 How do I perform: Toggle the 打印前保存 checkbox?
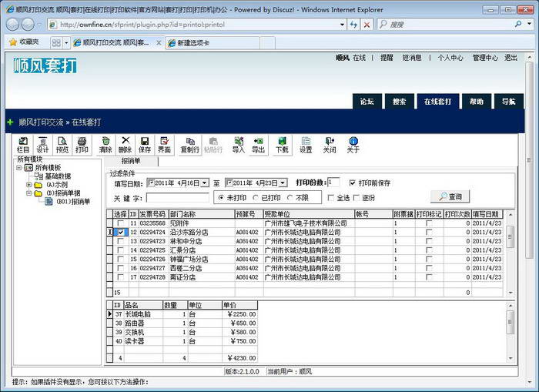(353, 183)
